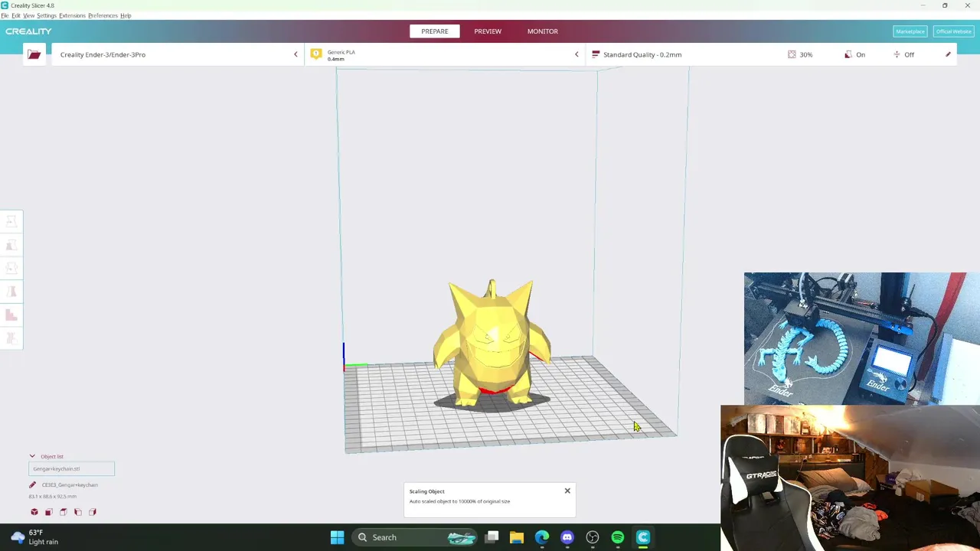Open the weather widget showing 63°F

[x=34, y=537]
